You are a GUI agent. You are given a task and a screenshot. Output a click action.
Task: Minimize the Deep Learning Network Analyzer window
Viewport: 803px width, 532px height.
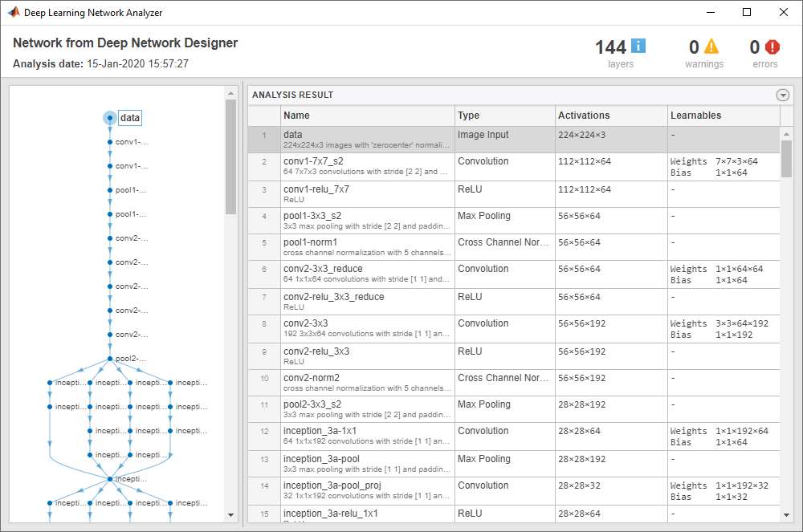[711, 12]
